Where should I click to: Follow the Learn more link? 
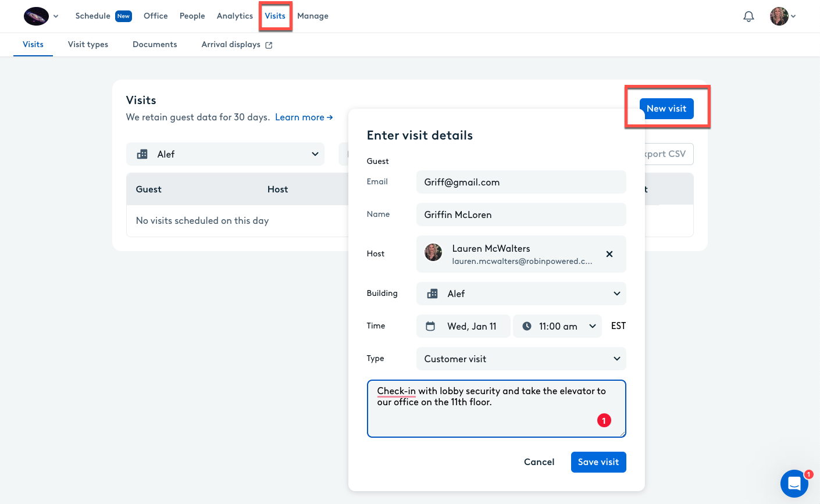(304, 117)
